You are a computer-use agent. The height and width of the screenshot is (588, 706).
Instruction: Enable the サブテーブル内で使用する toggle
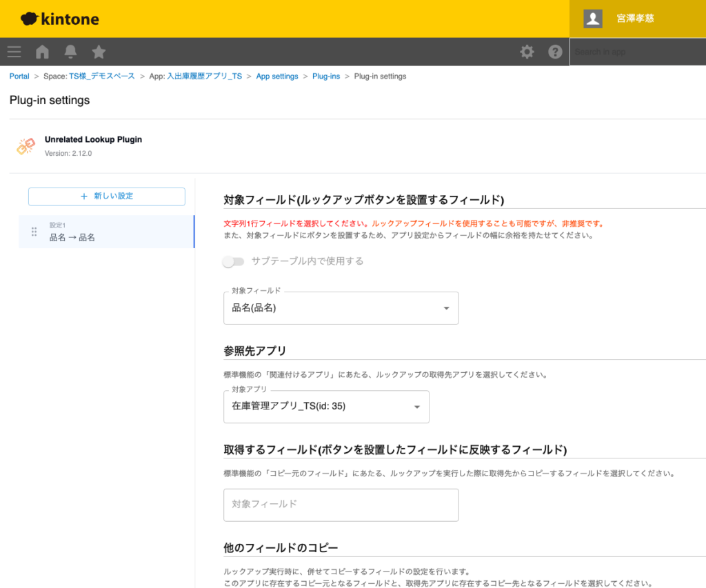[234, 262]
